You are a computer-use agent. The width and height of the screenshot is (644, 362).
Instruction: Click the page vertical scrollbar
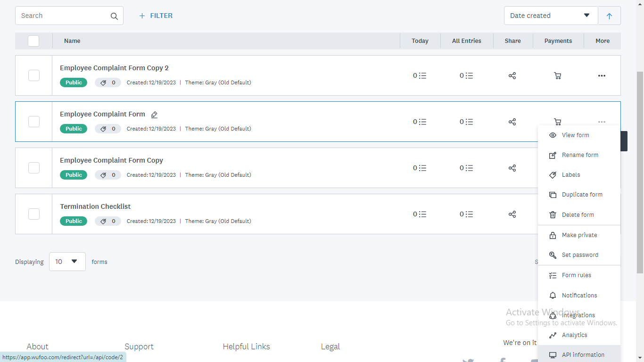640,170
